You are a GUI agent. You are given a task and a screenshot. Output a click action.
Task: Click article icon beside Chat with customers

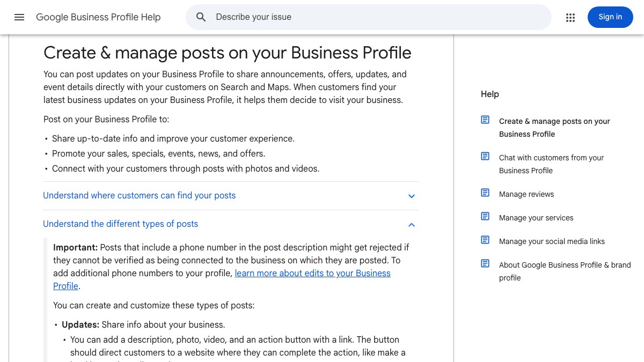pyautogui.click(x=485, y=157)
